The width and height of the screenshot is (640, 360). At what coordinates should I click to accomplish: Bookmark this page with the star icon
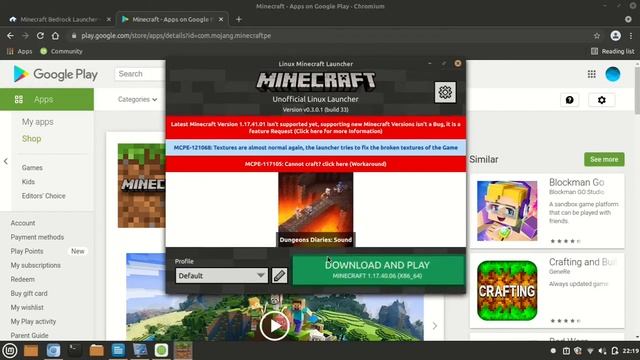[597, 36]
